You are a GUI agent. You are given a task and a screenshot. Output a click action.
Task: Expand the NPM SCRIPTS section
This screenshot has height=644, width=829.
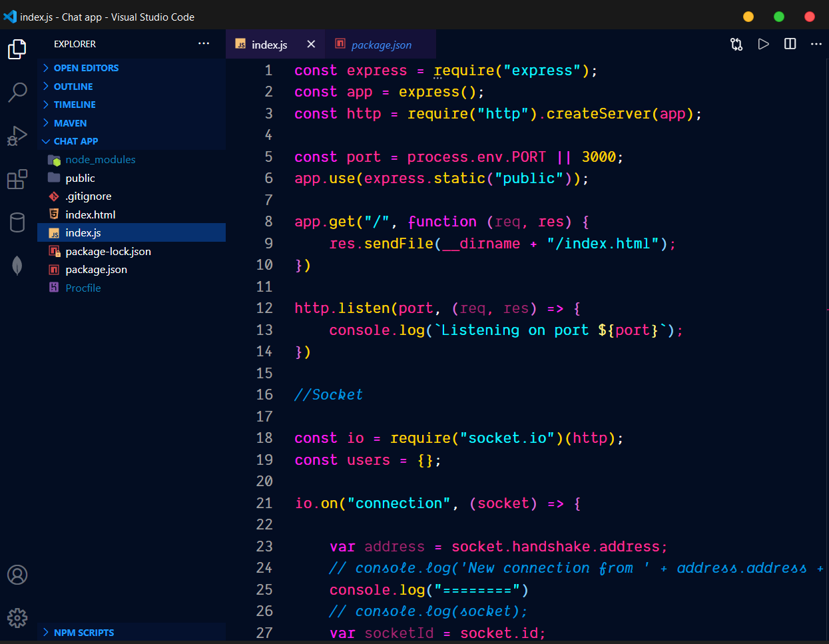(x=131, y=633)
